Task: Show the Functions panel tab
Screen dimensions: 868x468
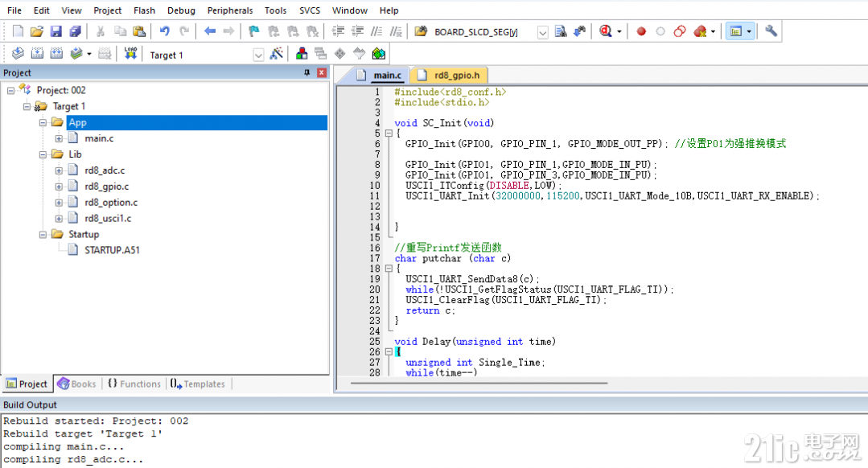Action: tap(134, 384)
